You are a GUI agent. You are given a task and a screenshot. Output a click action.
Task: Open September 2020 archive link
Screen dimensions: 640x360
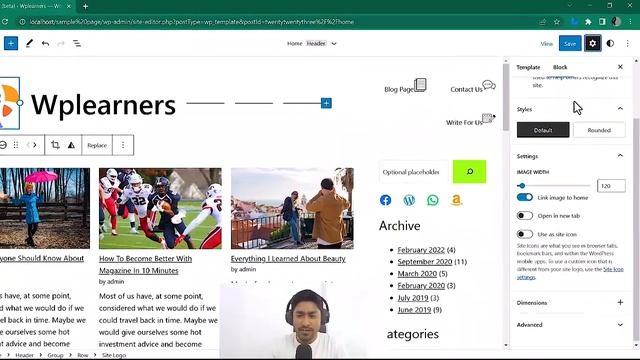click(424, 262)
